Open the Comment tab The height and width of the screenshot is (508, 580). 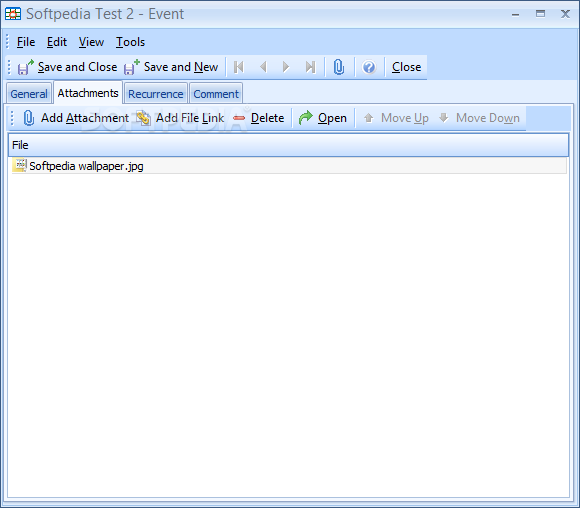coord(216,94)
